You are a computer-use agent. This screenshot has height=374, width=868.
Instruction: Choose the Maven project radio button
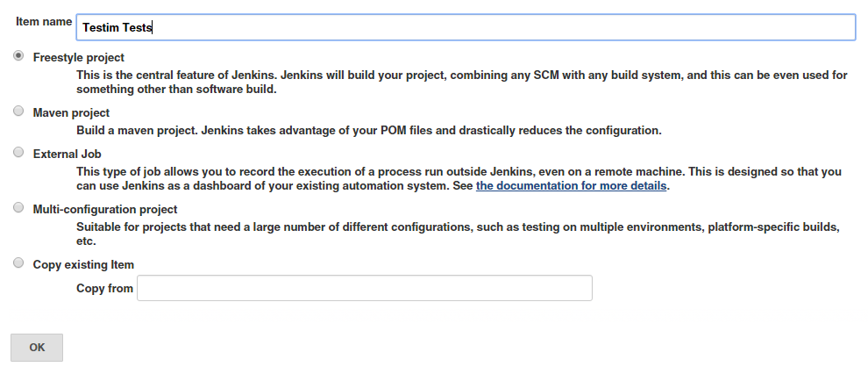(x=18, y=111)
